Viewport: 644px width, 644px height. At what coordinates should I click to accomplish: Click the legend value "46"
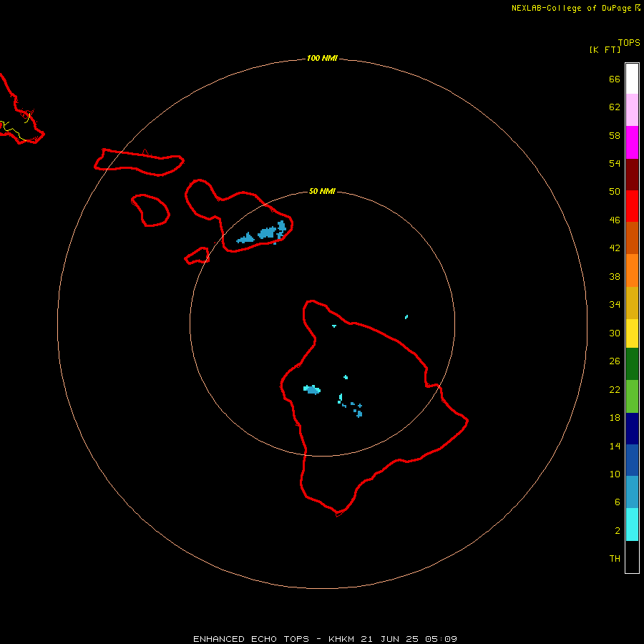click(x=615, y=220)
